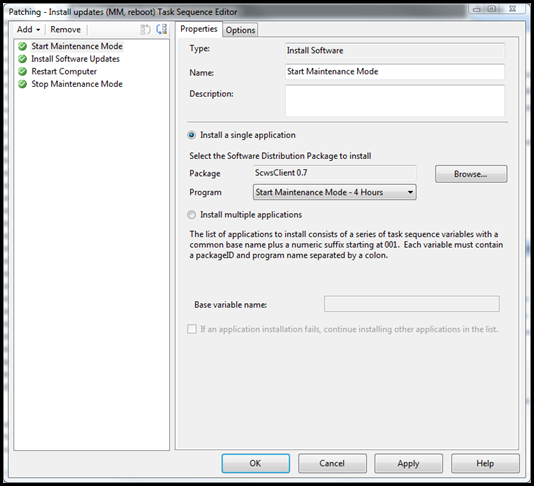Click Remove in the toolbar
This screenshot has width=534, height=486.
coord(65,30)
